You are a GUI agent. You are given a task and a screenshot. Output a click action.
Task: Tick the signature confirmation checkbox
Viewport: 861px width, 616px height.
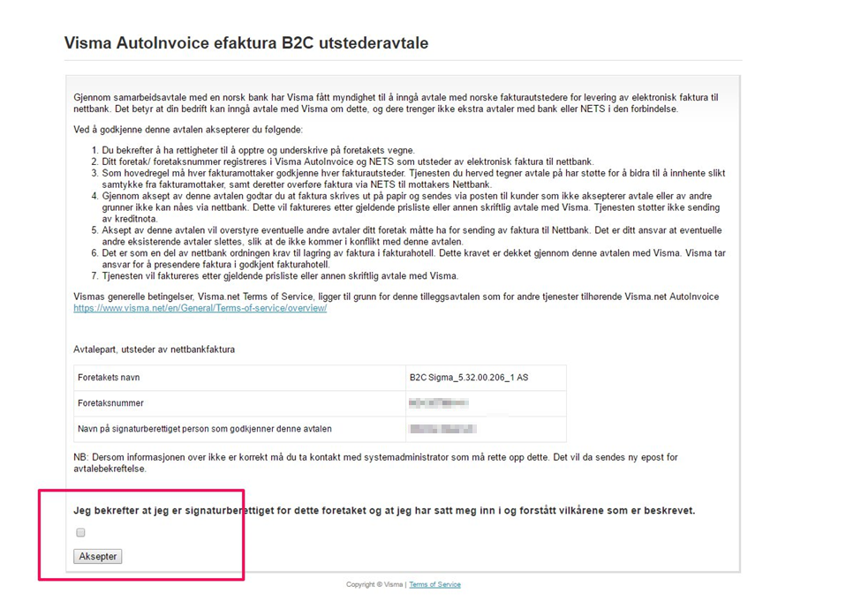coord(81,533)
